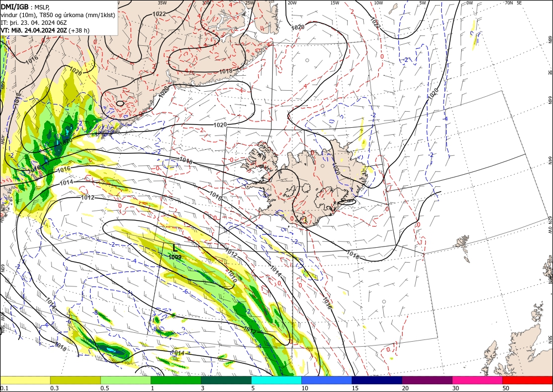Viewport: 553px width, 392px height.
Task: Click the DMI/IGB title text
Action: tap(14, 6)
